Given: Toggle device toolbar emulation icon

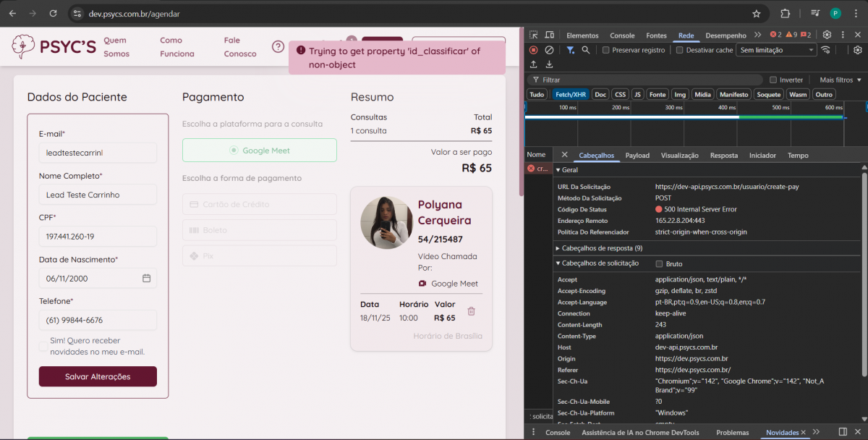Looking at the screenshot, I should (550, 35).
